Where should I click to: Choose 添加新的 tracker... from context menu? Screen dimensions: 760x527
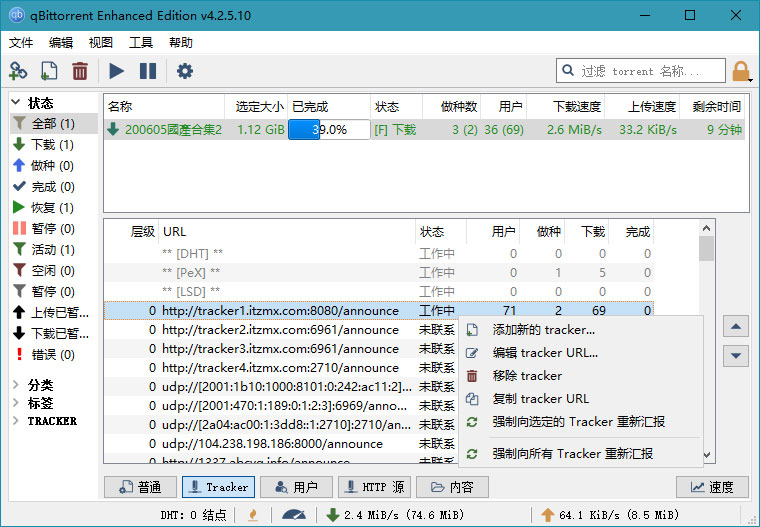pos(581,330)
